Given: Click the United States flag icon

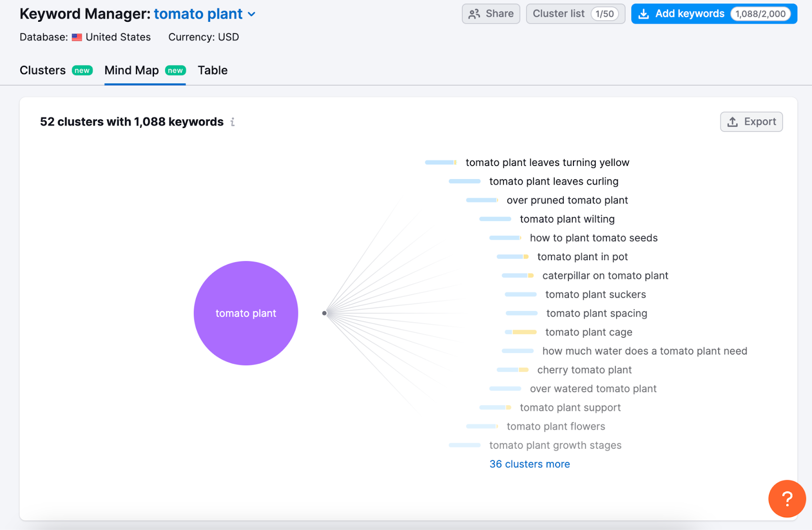Looking at the screenshot, I should tap(77, 37).
